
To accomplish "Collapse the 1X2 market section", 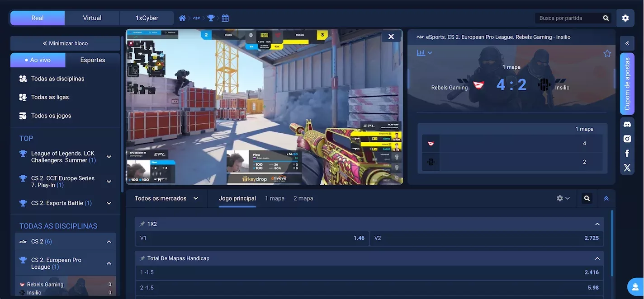I will (597, 224).
